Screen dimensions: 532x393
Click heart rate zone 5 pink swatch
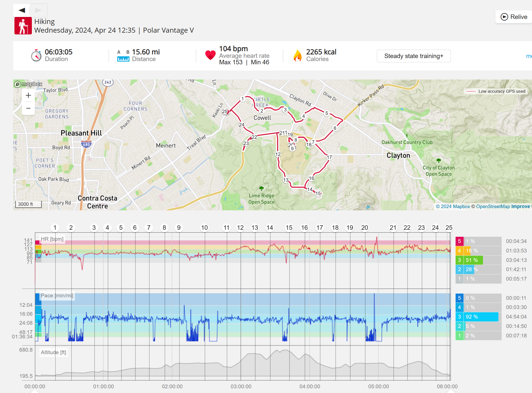click(x=459, y=241)
